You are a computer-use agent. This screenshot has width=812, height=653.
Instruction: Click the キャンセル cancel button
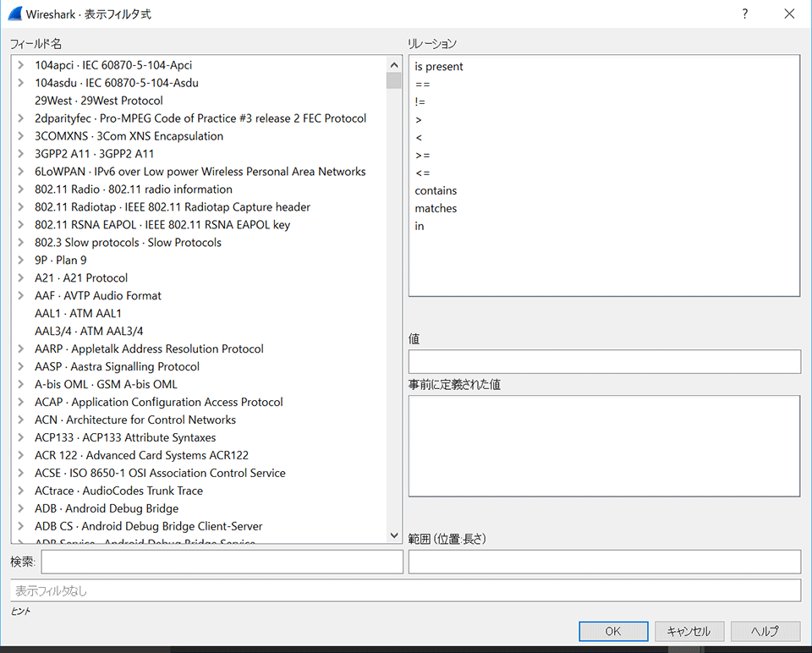click(x=689, y=631)
